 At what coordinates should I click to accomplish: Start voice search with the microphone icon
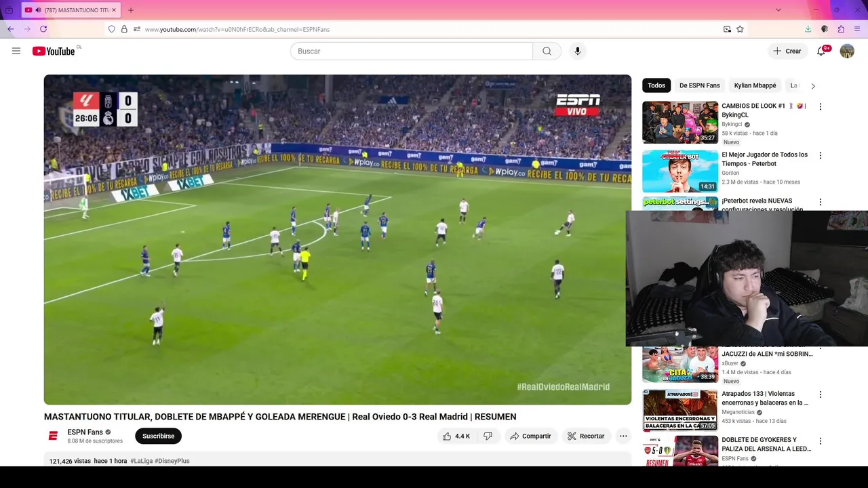pyautogui.click(x=578, y=51)
